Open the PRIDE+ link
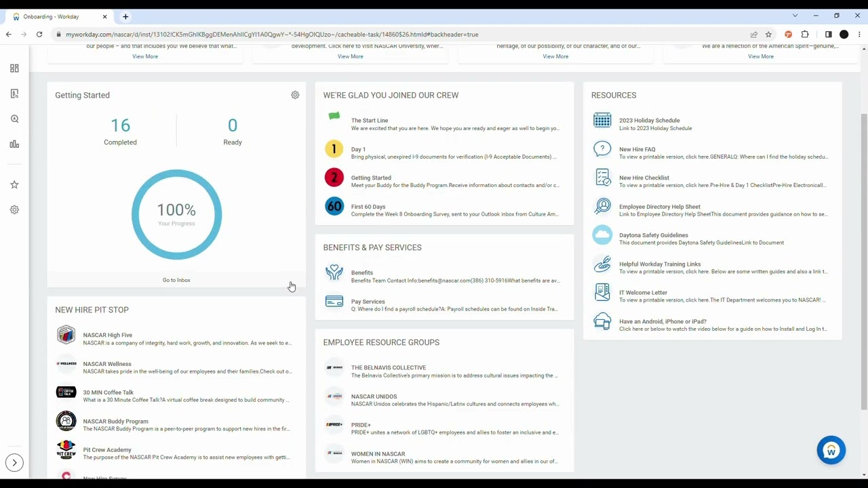 point(361,425)
